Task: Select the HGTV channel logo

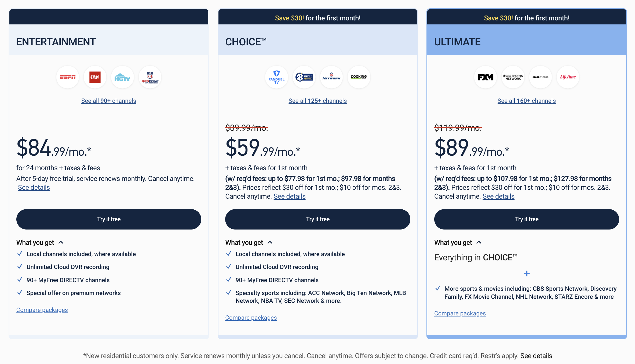Action: point(122,77)
